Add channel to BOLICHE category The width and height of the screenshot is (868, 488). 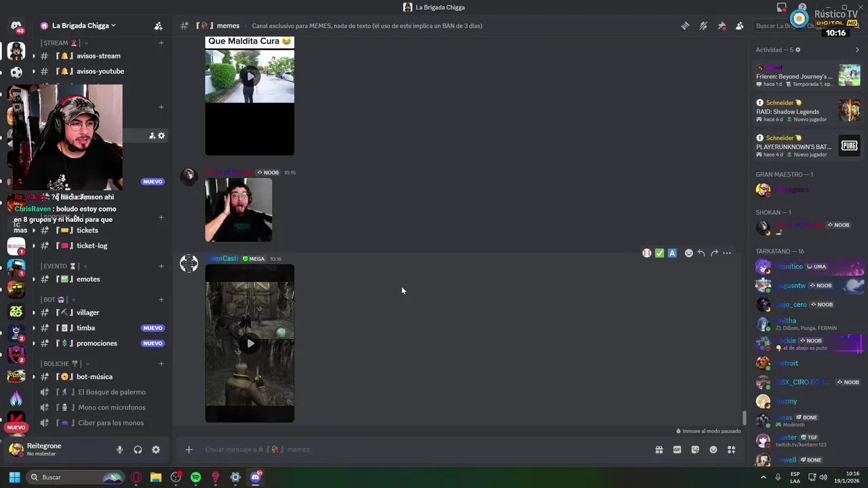pyautogui.click(x=161, y=364)
